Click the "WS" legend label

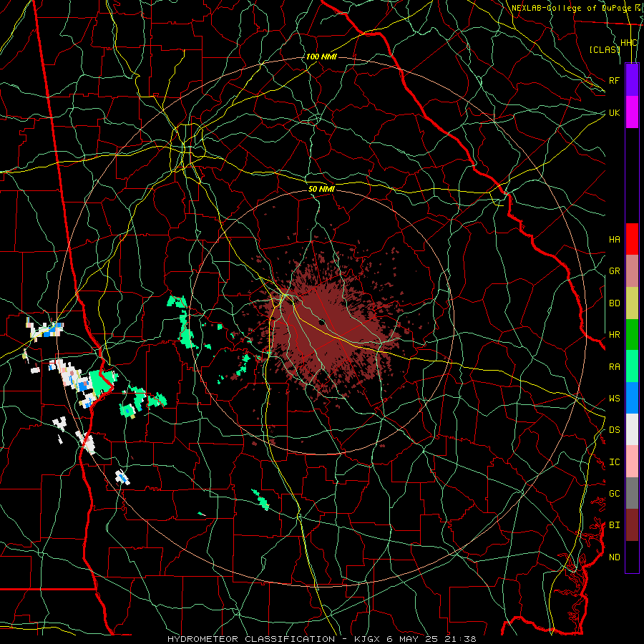(614, 399)
